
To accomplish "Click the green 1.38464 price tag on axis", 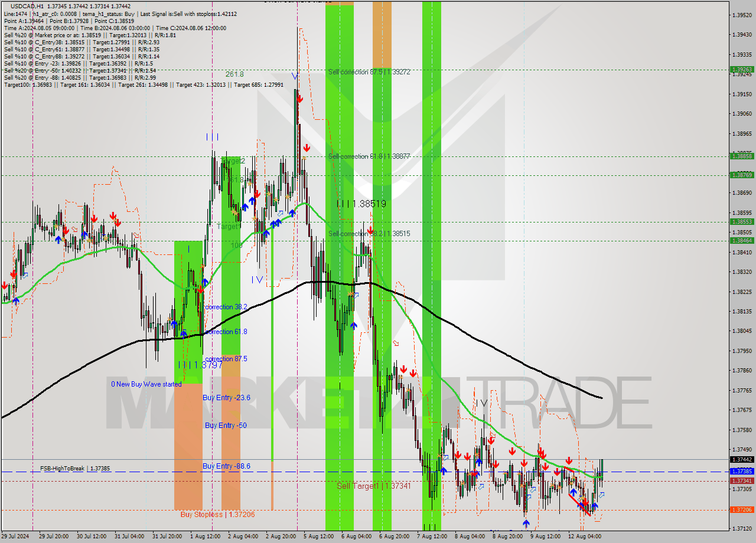I will [742, 240].
